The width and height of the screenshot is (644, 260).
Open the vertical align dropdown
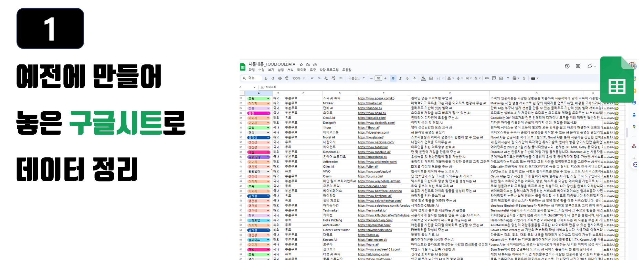[460, 78]
